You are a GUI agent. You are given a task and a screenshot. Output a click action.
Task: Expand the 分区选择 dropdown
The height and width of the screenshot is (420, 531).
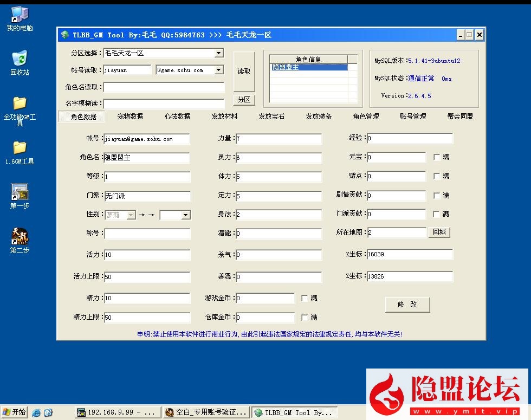[219, 53]
